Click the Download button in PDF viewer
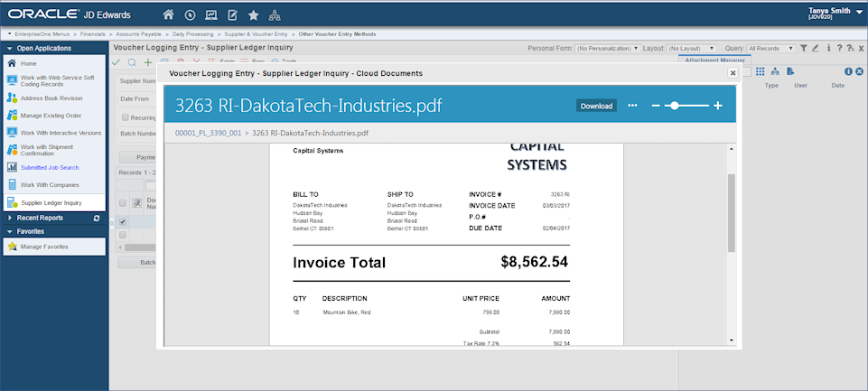Viewport: 868px width, 391px height. 596,106
